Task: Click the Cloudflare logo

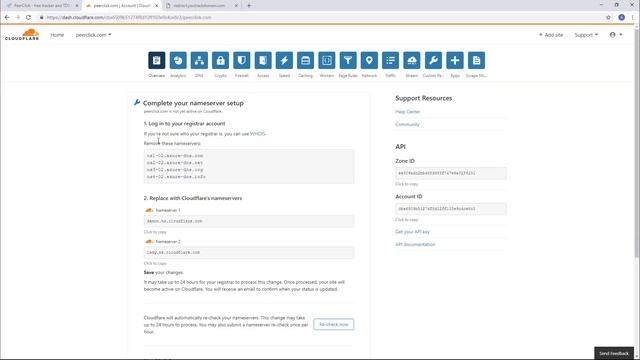Action: tap(22, 35)
